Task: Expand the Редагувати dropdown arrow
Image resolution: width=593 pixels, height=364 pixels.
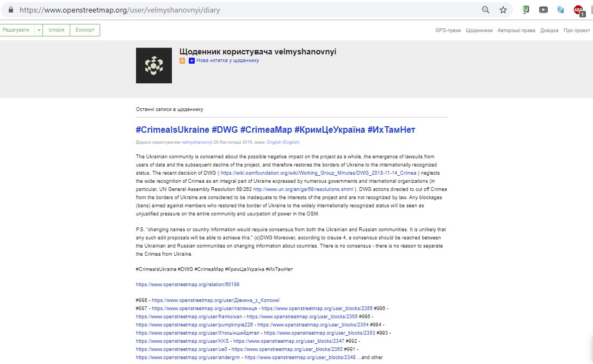Action: coord(39,30)
